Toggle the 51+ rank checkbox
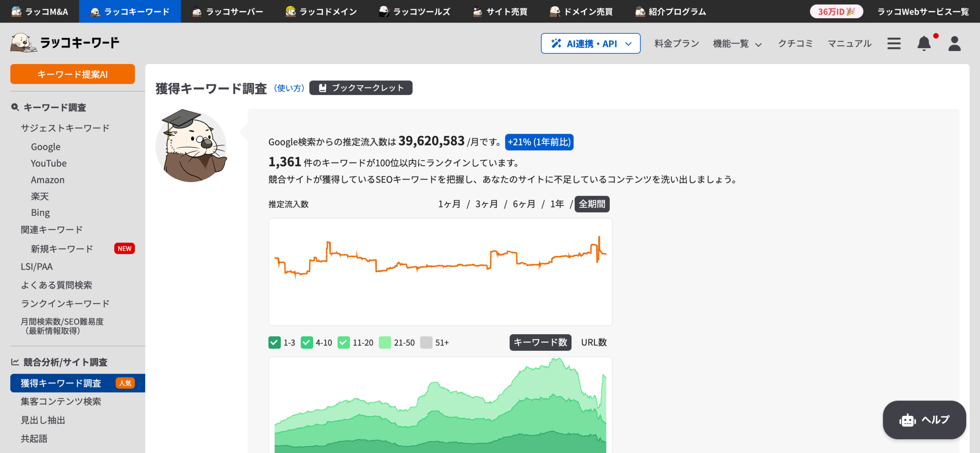980x453 pixels. pyautogui.click(x=426, y=342)
